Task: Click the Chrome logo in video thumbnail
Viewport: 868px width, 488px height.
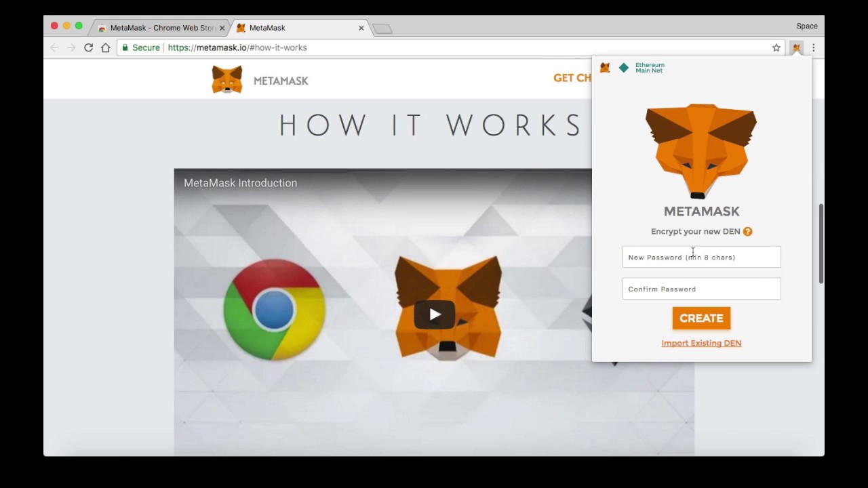Action: [274, 310]
